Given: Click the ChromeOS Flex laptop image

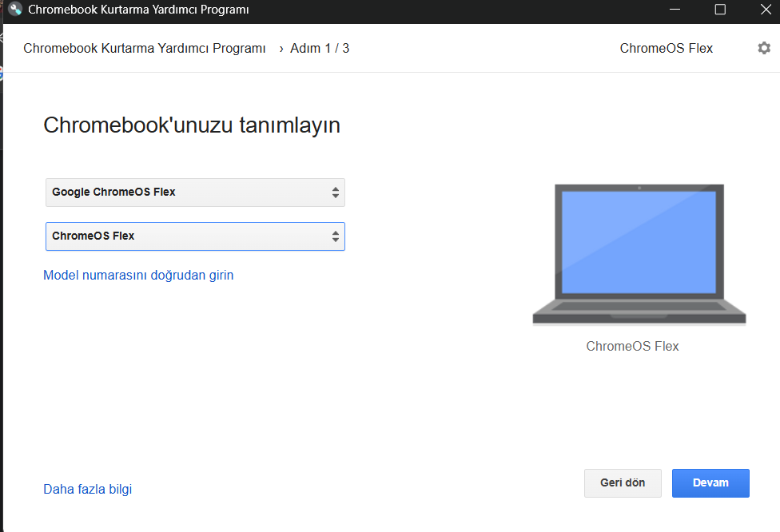Looking at the screenshot, I should 639,255.
